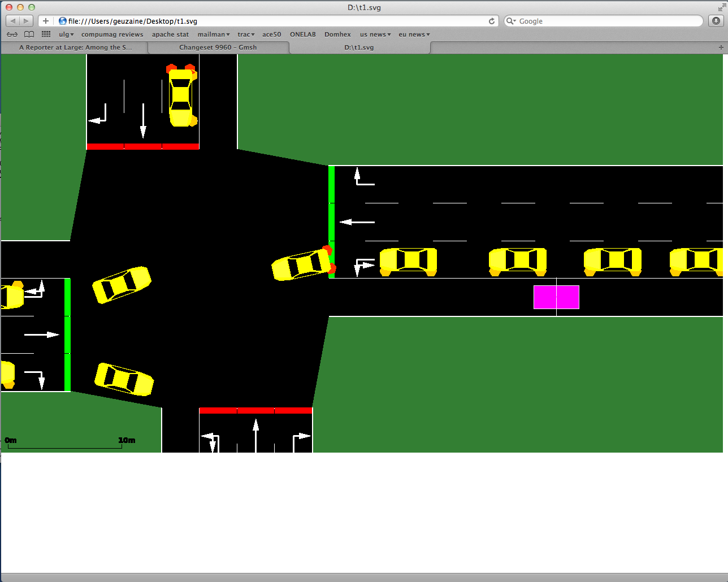Click the Google search field

pos(608,21)
